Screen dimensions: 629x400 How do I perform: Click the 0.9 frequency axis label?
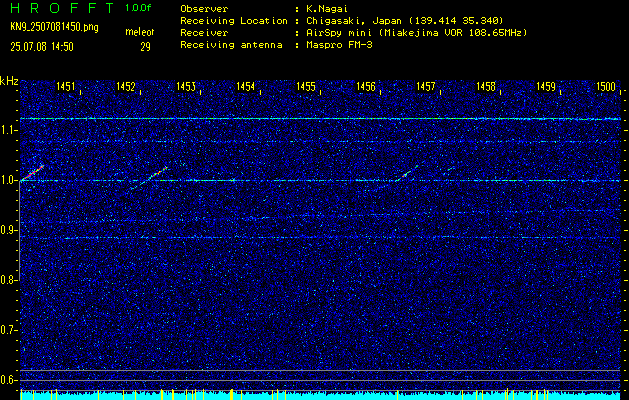tap(7, 230)
